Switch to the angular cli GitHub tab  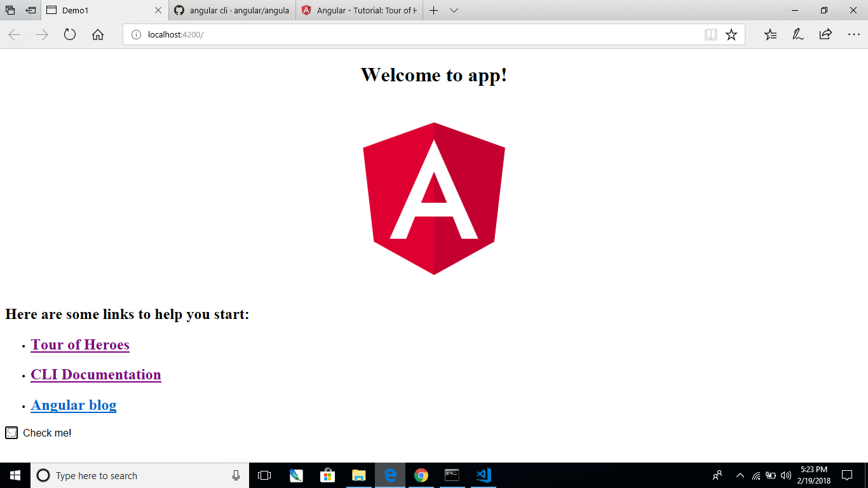click(233, 11)
